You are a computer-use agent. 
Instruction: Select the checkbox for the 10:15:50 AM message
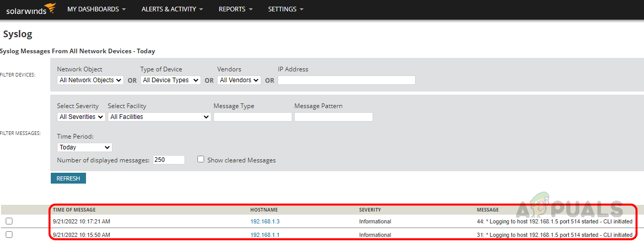(9, 235)
